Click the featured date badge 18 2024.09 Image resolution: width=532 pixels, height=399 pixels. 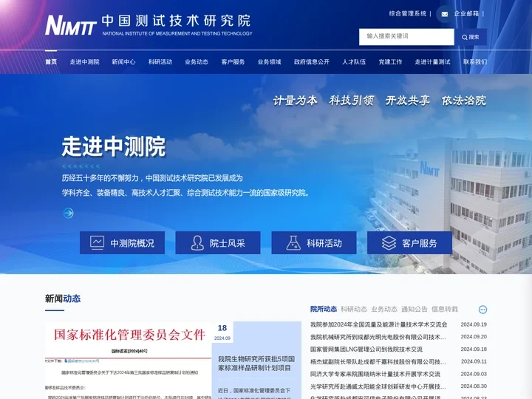(222, 332)
